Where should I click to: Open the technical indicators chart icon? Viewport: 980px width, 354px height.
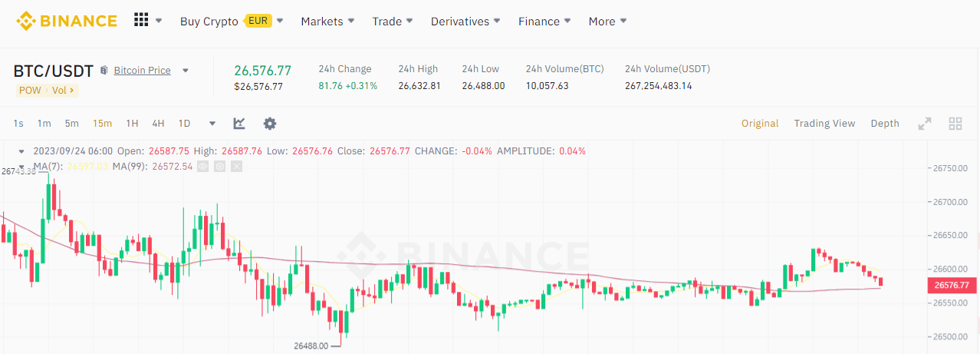[239, 124]
